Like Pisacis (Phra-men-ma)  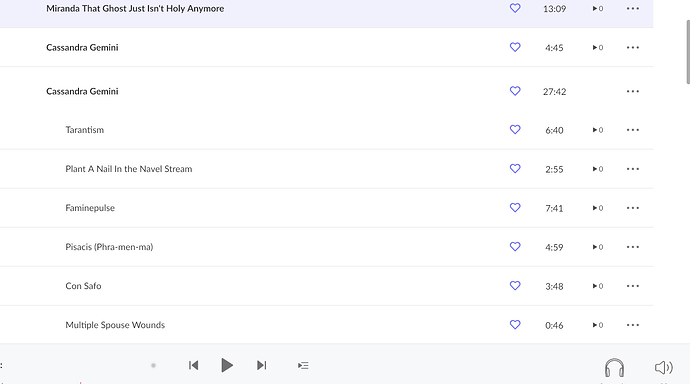pyautogui.click(x=515, y=247)
